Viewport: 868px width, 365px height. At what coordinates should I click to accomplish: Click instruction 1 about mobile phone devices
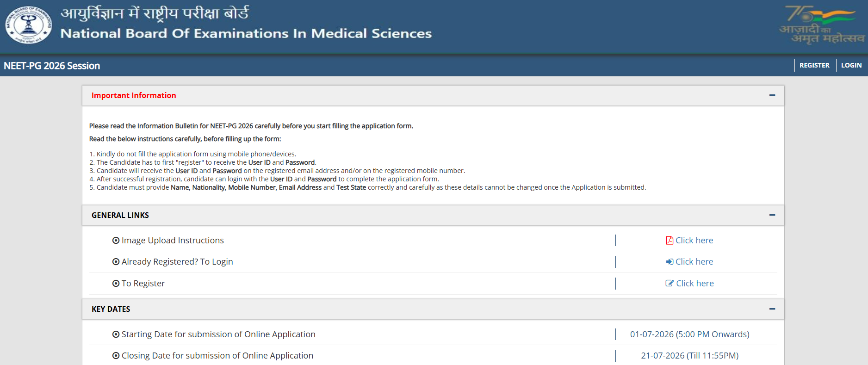coord(192,154)
